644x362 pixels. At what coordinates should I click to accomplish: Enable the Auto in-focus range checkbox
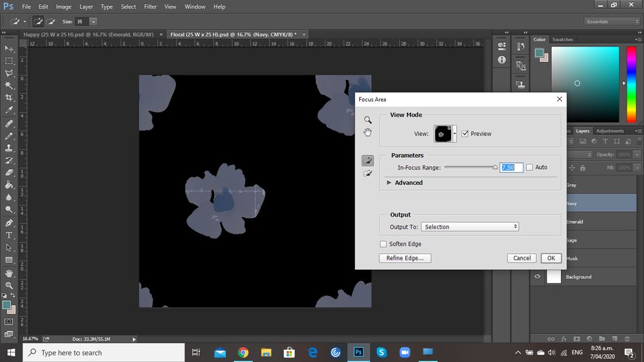(x=529, y=167)
